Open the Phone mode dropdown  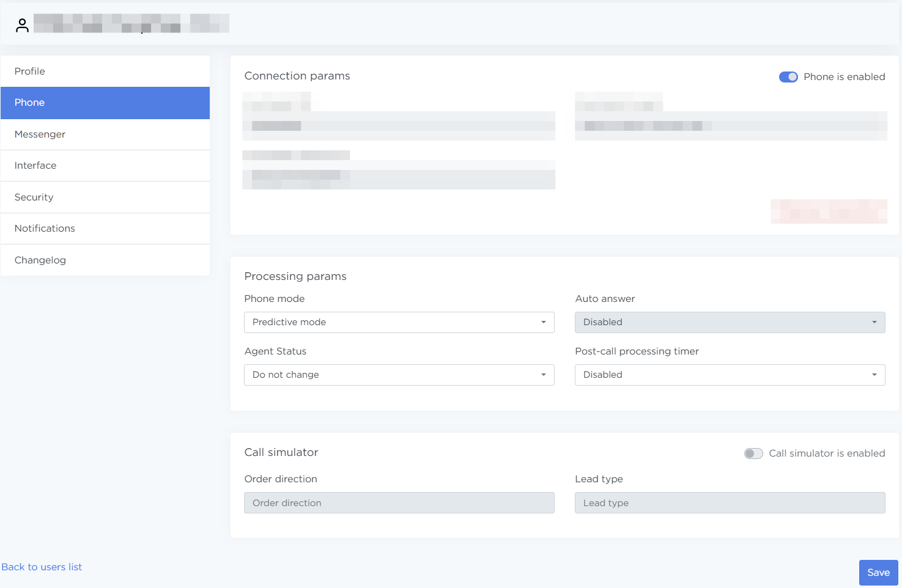click(x=399, y=322)
